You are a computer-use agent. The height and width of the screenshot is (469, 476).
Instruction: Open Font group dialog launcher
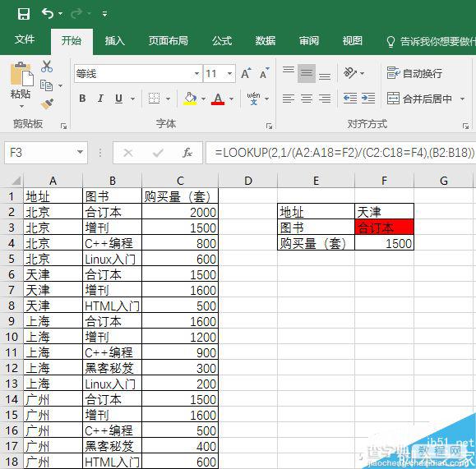269,126
